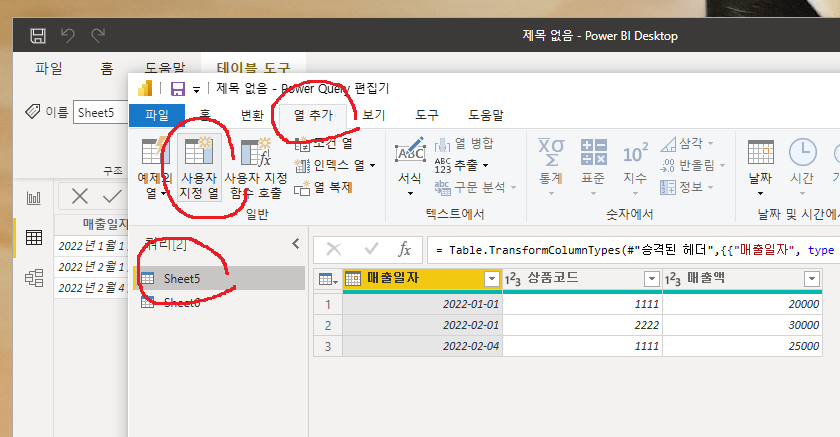The image size is (840, 437).
Task: Click the 123 type icon on 상품코드 column
Action: (513, 278)
